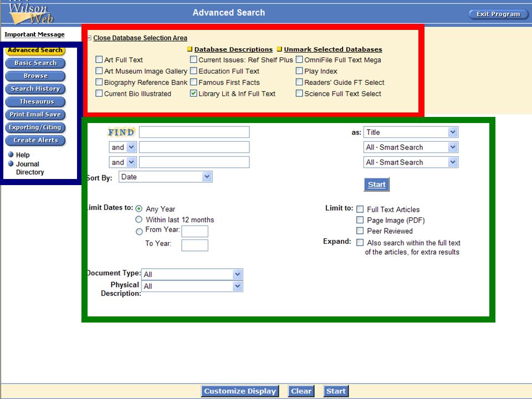Click the Start button beside search fields

pyautogui.click(x=377, y=185)
